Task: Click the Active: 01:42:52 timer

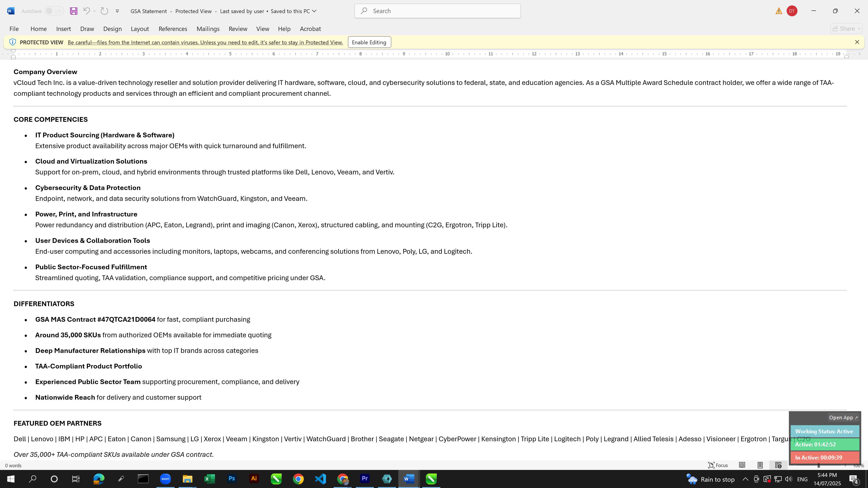Action: (825, 445)
